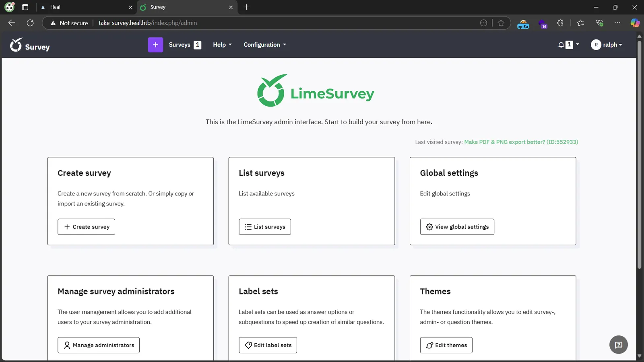Screen dimensions: 644x362
Task: Go back with the browser back arrow
Action: point(12,23)
